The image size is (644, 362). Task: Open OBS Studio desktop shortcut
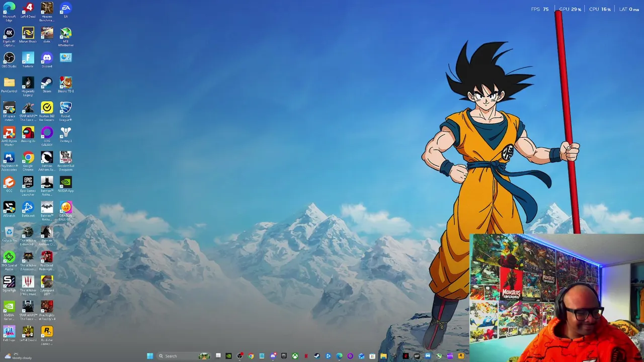point(9,60)
